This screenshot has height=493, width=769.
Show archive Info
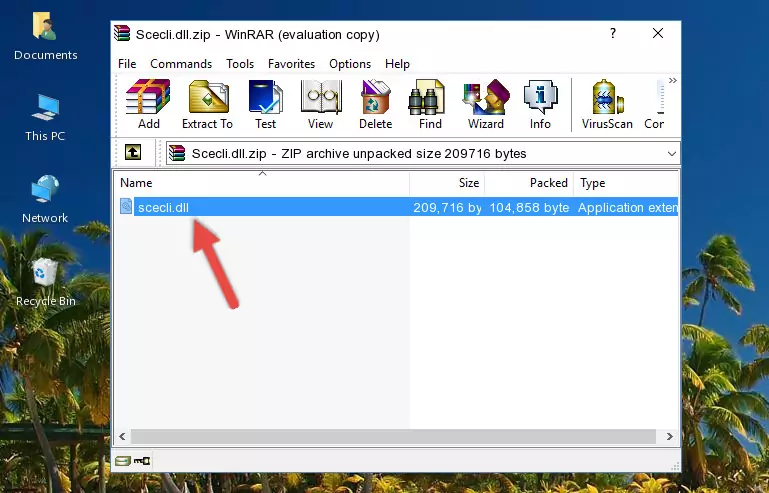click(540, 104)
